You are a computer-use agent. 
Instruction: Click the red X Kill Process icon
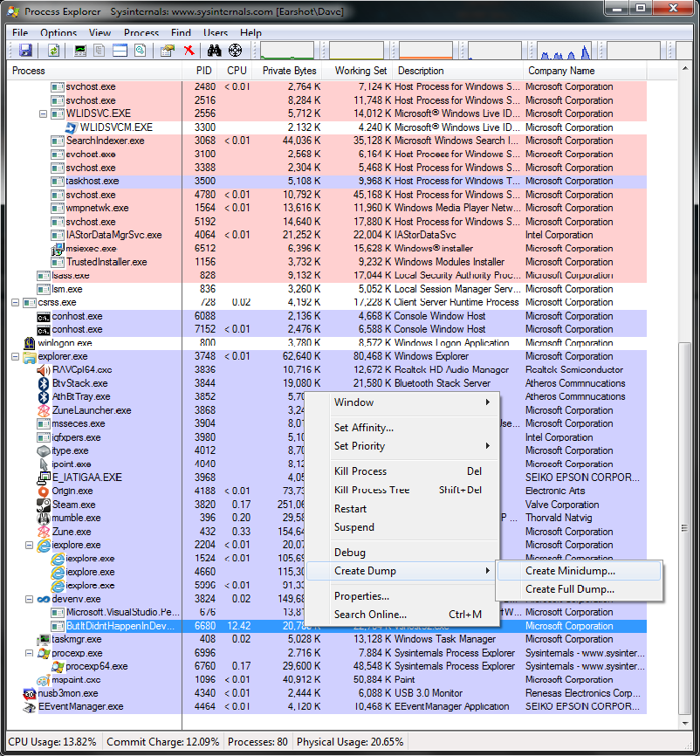pos(189,50)
